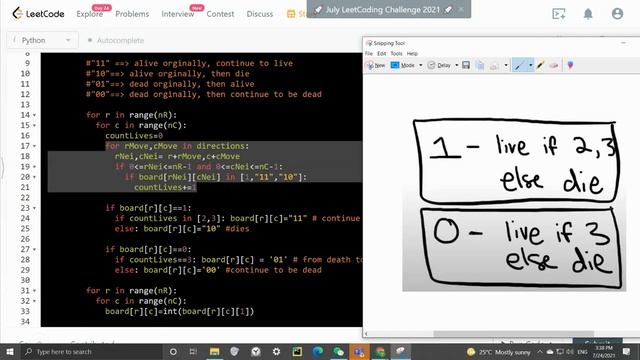640x360 pixels.
Task: Collapse code fold arrow at line 23
Action: click(x=34, y=208)
